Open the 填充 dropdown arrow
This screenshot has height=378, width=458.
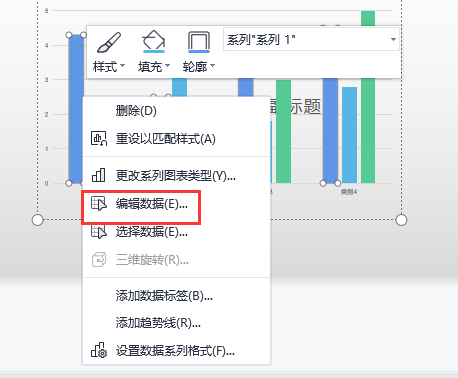[x=167, y=65]
